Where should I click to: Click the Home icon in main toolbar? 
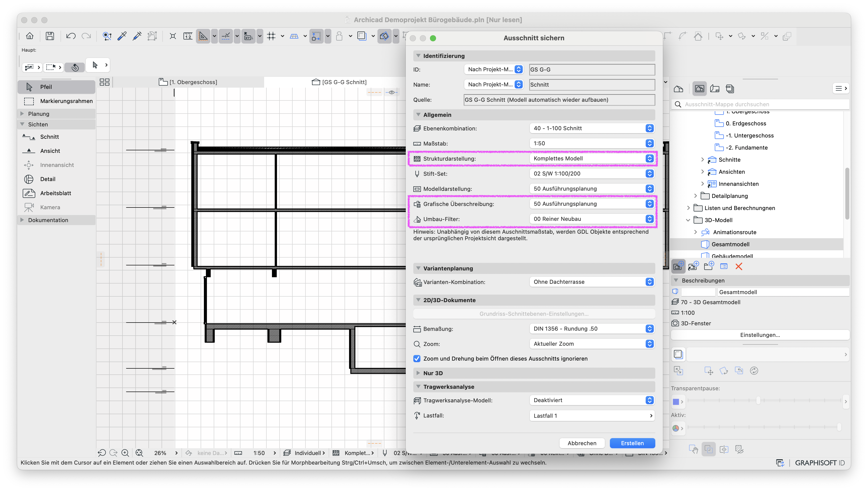(x=30, y=36)
